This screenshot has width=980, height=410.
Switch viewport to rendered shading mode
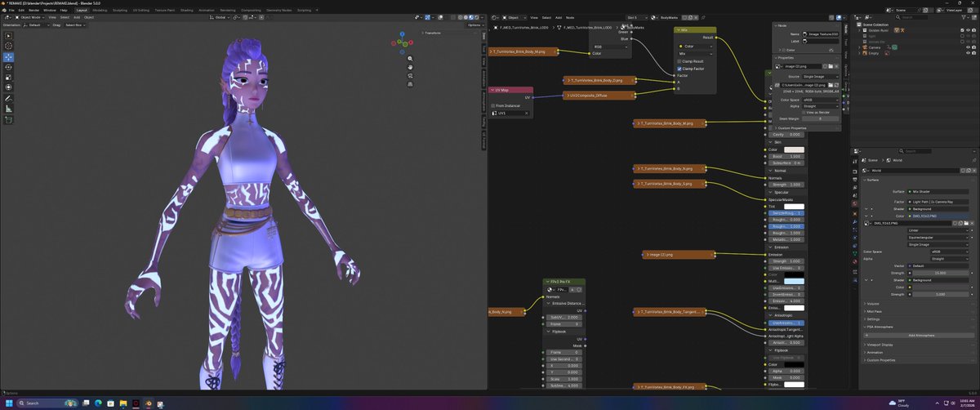click(477, 17)
